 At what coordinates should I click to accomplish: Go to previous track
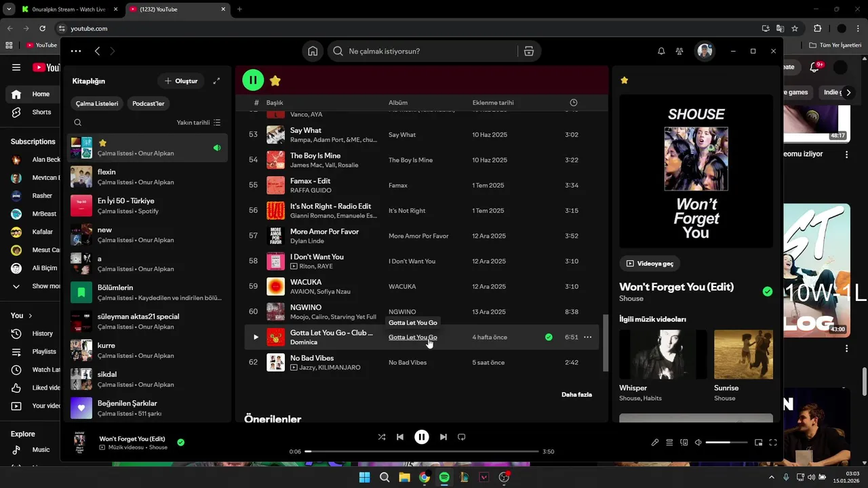tap(400, 437)
